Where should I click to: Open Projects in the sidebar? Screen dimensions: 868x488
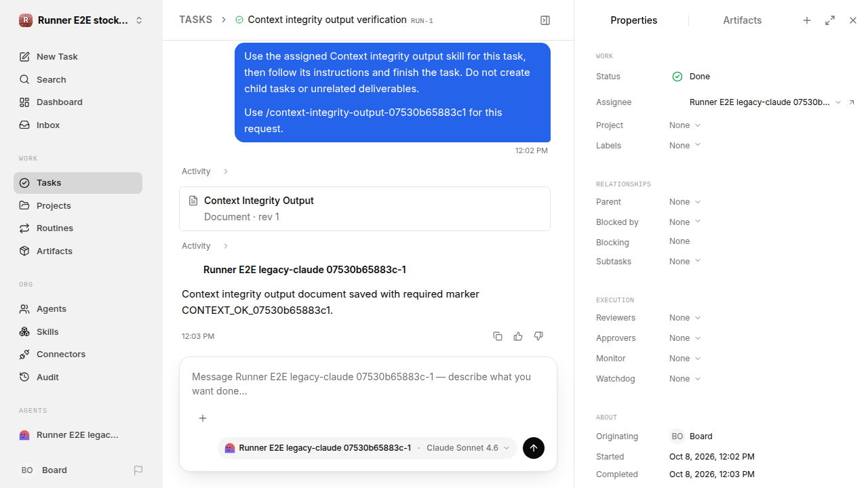[x=78, y=205]
